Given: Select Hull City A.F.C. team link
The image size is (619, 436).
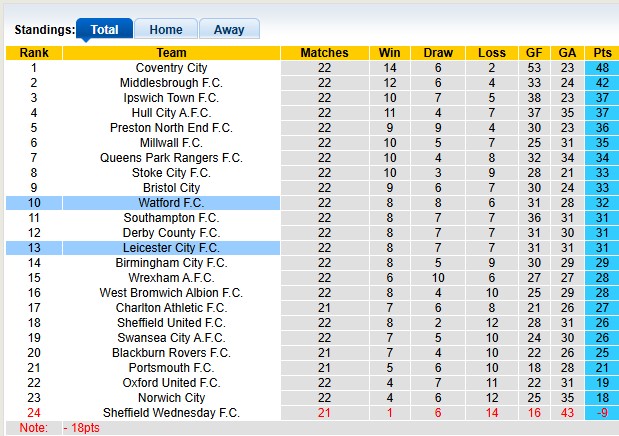Looking at the screenshot, I should (171, 113).
